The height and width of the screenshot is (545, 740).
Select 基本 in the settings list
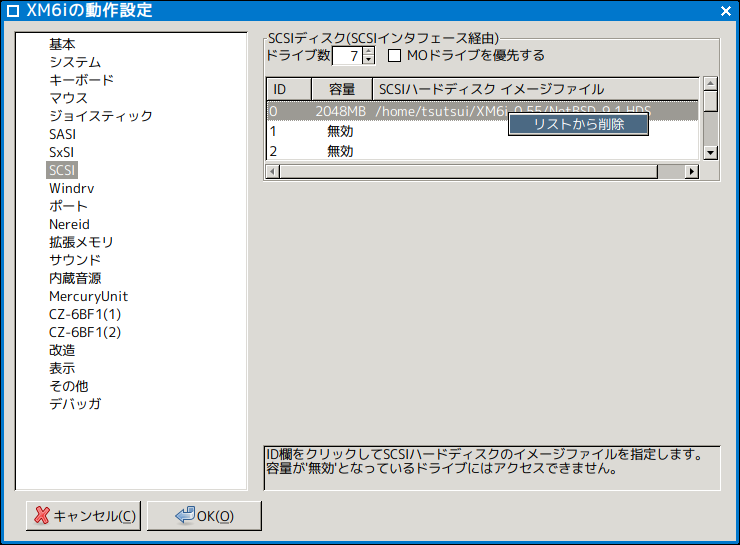pos(62,44)
